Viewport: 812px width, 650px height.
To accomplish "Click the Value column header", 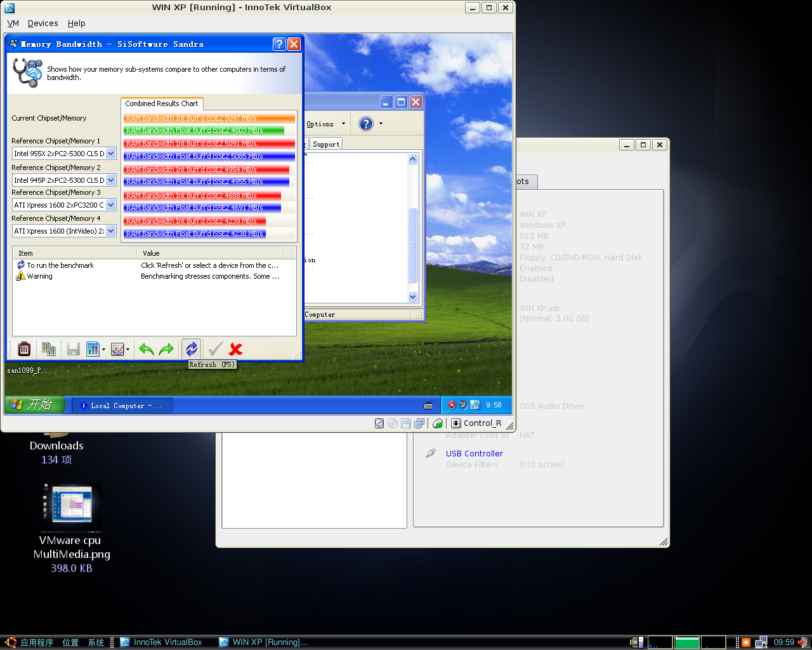I will 210,253.
